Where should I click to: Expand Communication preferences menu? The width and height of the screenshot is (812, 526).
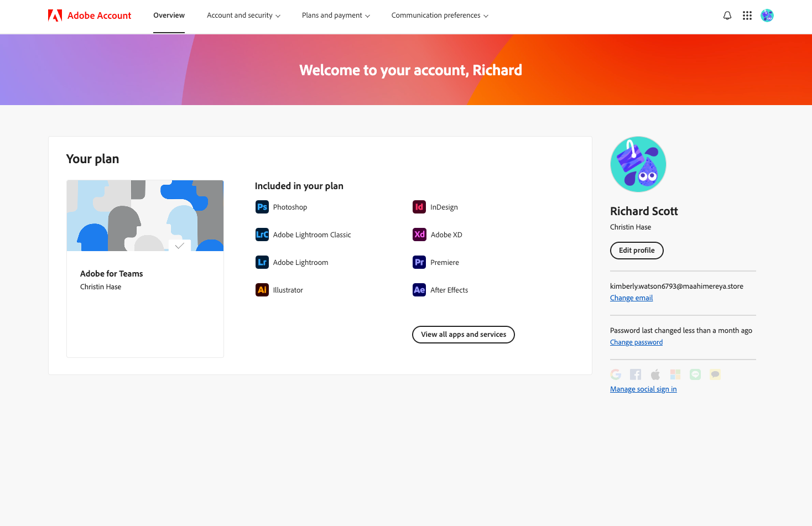point(440,15)
